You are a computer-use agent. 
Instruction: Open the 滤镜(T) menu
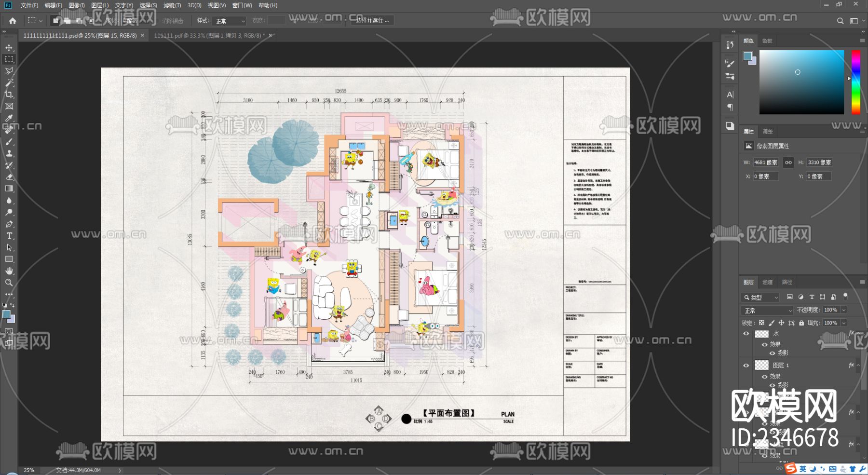(x=172, y=5)
